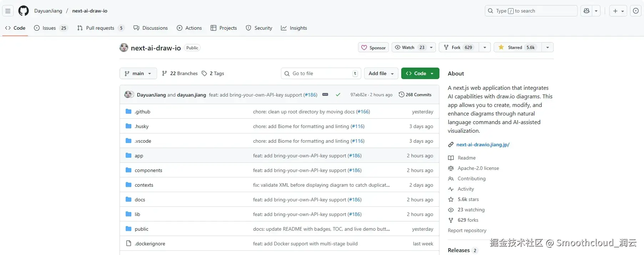Toggle the Starred button
Image resolution: width=644 pixels, height=255 pixels.
click(518, 47)
